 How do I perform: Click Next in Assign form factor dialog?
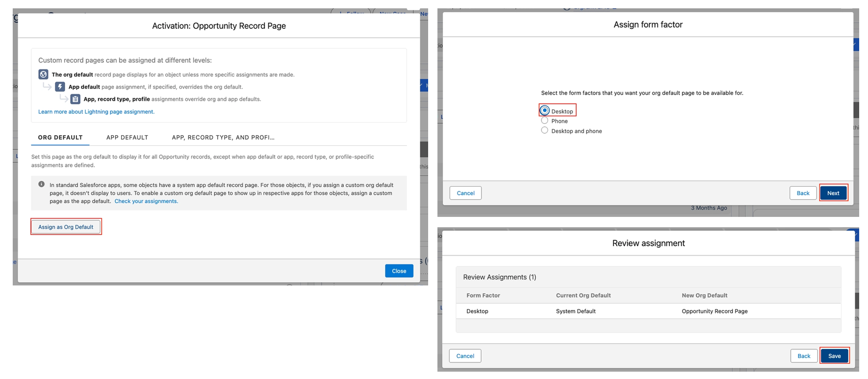tap(833, 193)
